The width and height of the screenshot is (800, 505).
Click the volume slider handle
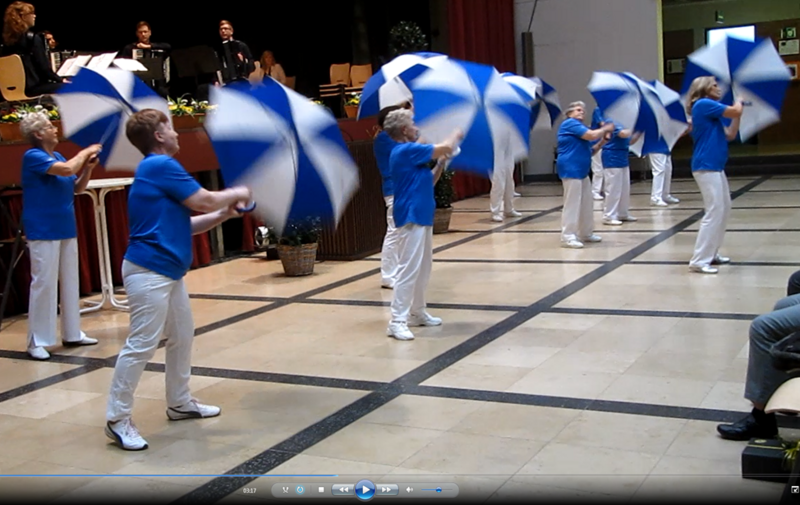point(438,490)
